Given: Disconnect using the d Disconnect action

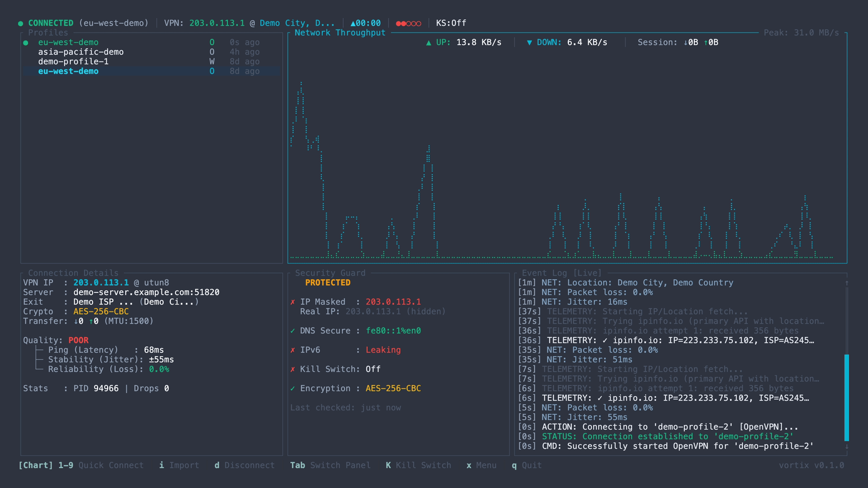Looking at the screenshot, I should tap(244, 465).
